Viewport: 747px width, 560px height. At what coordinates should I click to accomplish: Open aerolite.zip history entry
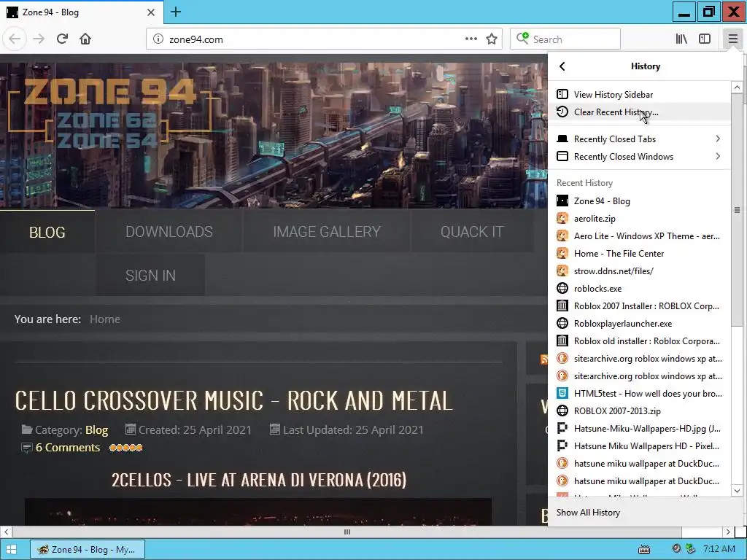(x=639, y=219)
